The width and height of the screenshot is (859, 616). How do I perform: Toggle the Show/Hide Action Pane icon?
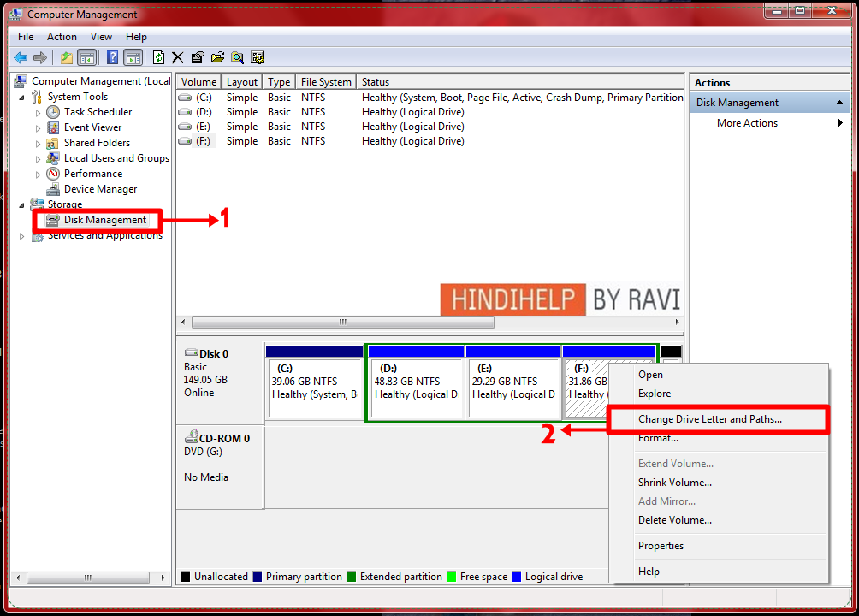(133, 57)
